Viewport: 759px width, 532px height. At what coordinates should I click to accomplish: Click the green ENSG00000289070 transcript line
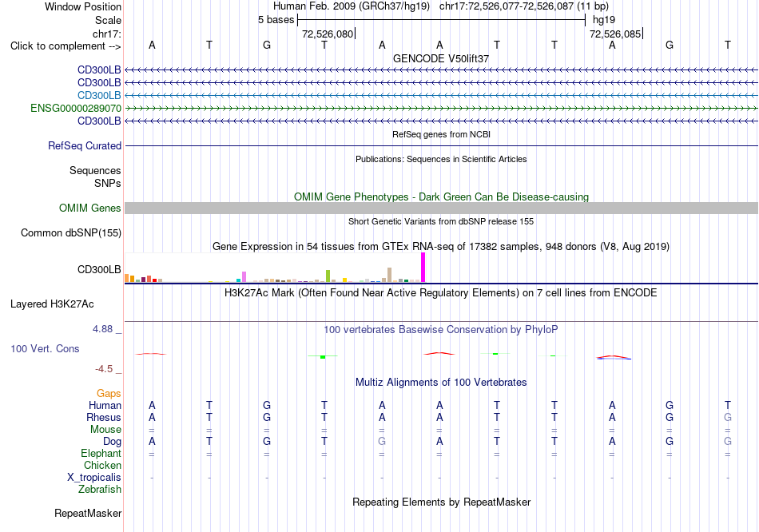pyautogui.click(x=441, y=108)
